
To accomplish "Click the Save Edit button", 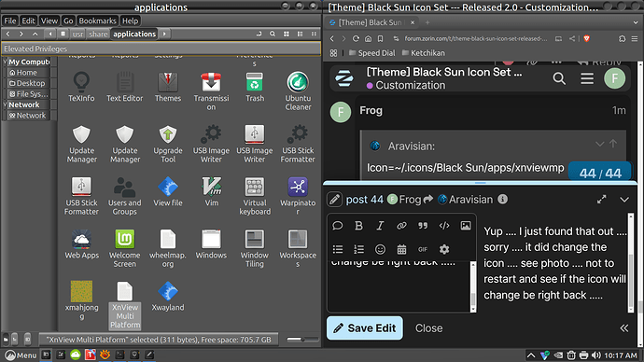I will 365,327.
